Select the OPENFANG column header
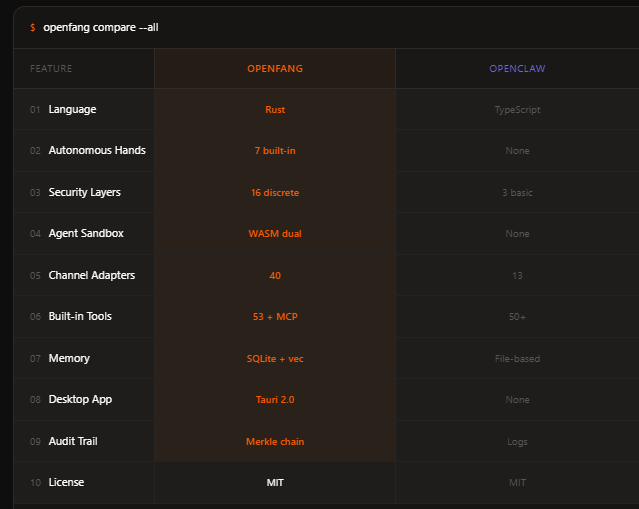The width and height of the screenshot is (639, 509). [275, 68]
